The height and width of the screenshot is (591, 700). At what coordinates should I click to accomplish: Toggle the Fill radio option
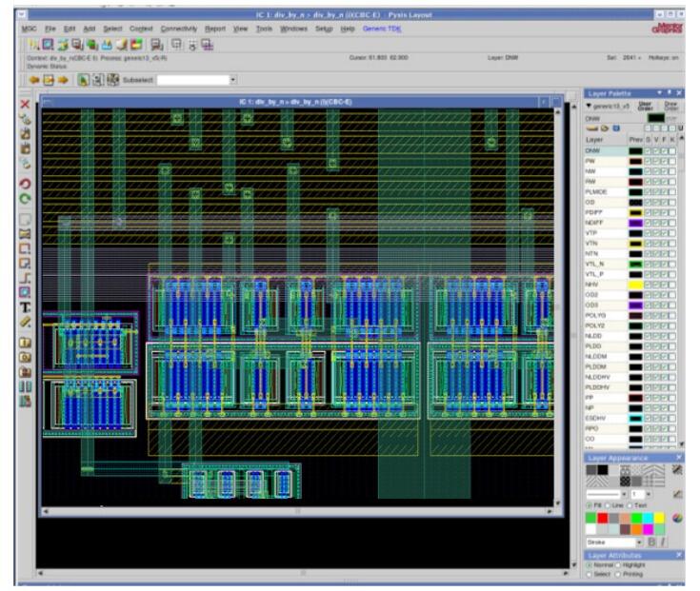click(x=588, y=504)
